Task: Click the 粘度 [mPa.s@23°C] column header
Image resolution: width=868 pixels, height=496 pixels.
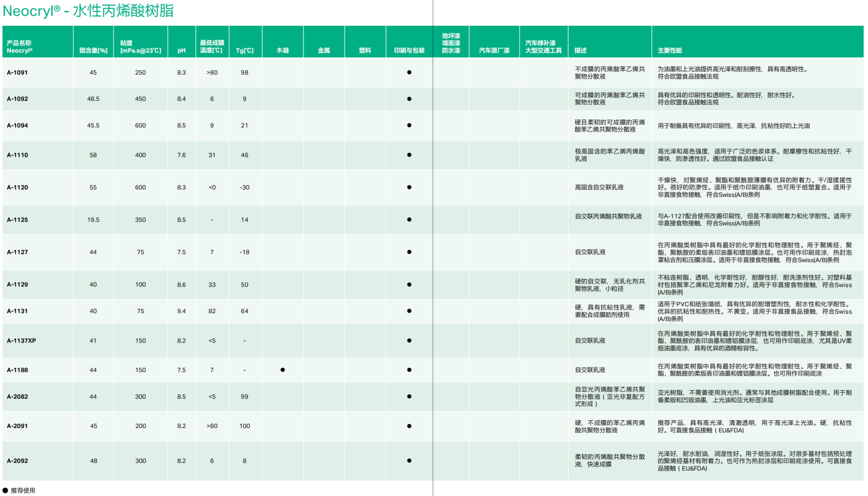Action: click(140, 47)
